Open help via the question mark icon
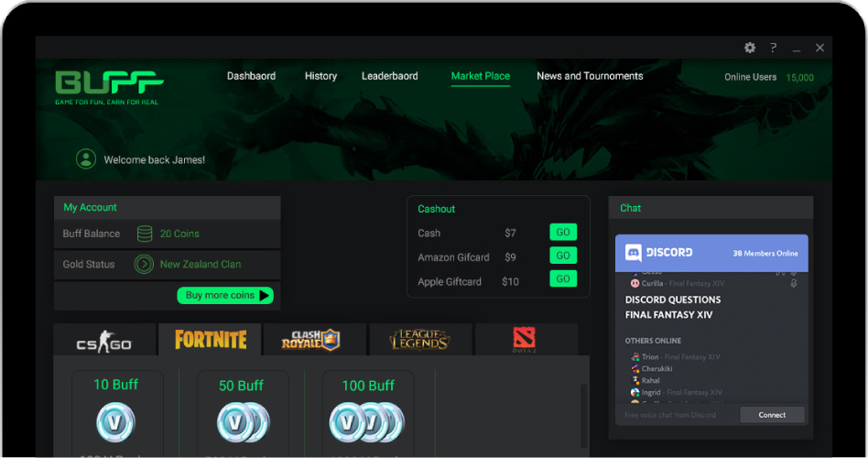 coord(774,48)
